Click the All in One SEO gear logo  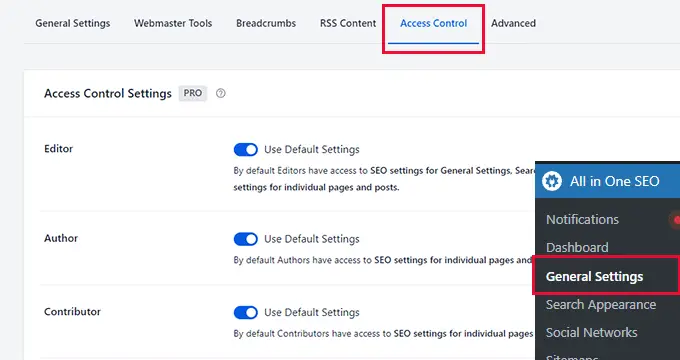click(552, 181)
